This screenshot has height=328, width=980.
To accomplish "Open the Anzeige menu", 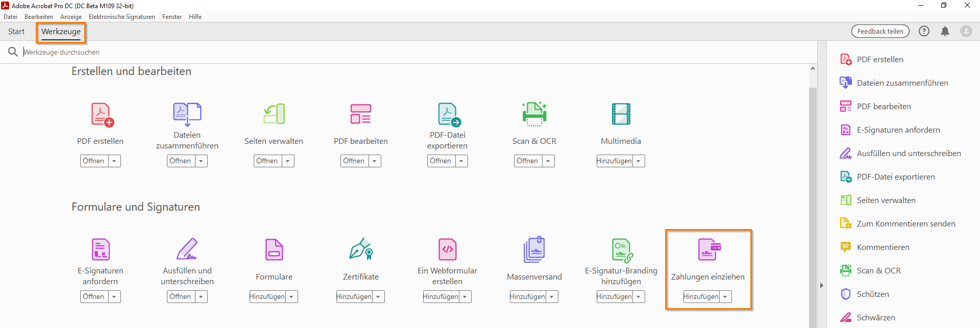I will click(x=71, y=17).
